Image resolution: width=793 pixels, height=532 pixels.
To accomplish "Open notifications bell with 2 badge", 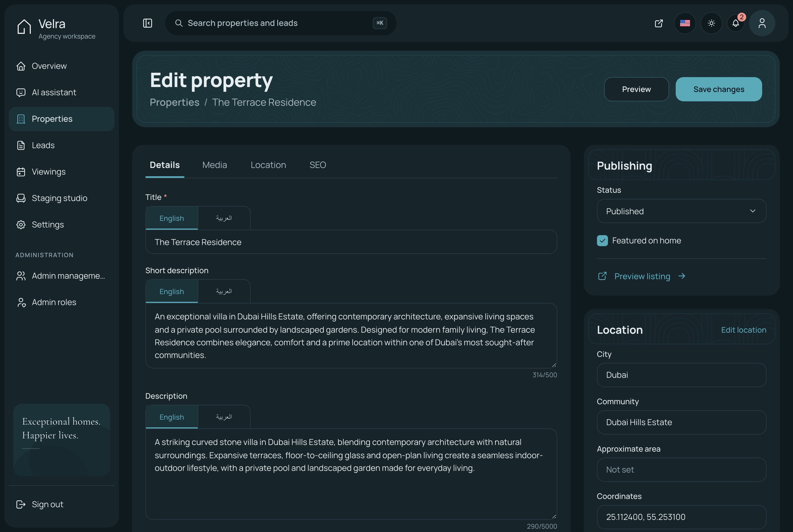I will coord(736,23).
